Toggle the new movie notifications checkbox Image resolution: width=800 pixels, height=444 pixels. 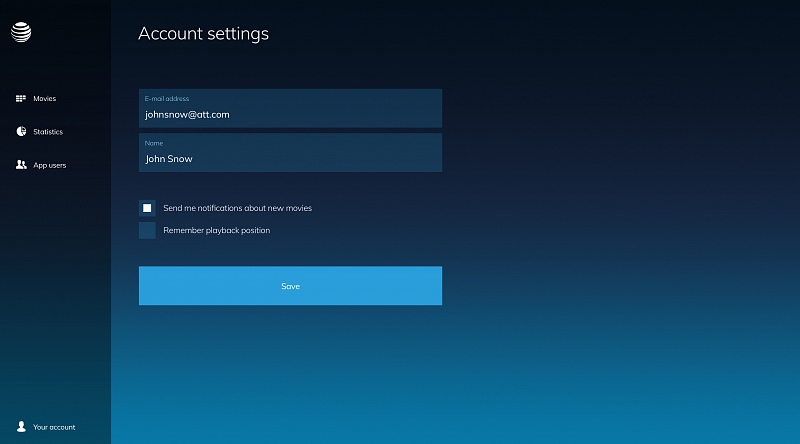(147, 208)
